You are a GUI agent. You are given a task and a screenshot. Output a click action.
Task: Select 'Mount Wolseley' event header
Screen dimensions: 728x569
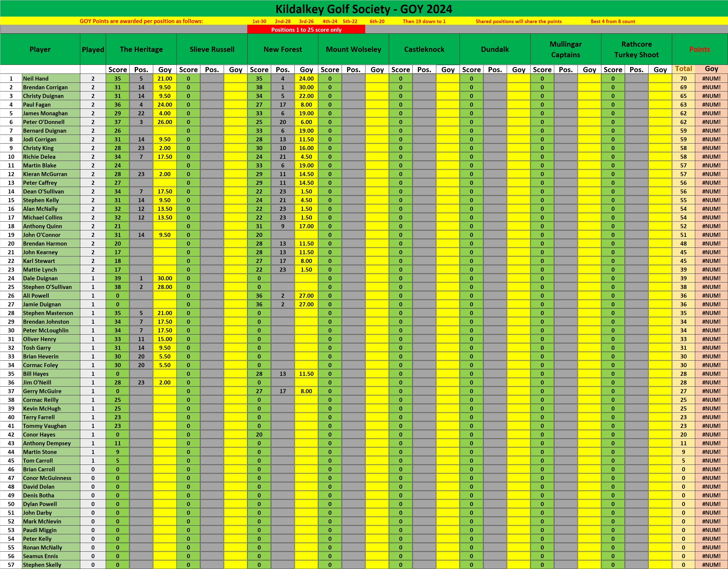point(353,49)
